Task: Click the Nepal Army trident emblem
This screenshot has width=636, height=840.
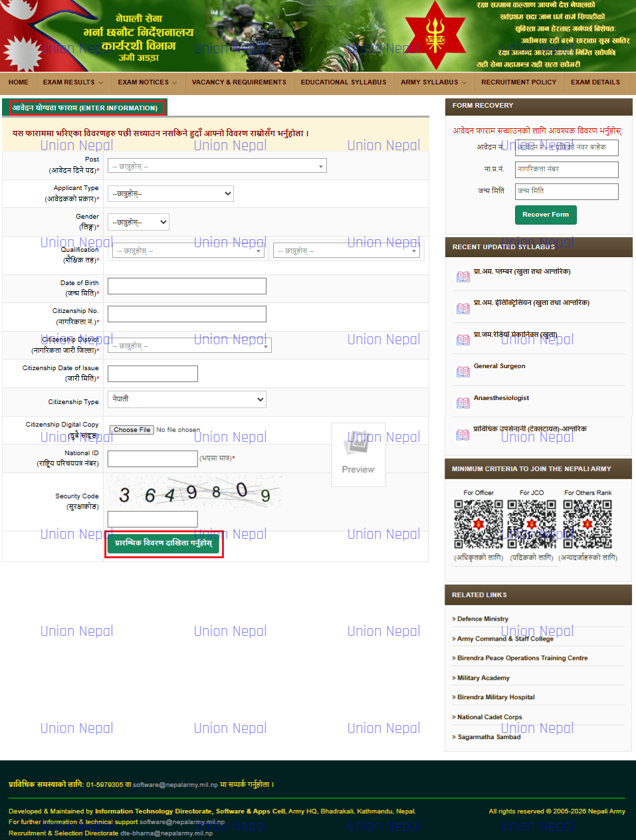Action: click(x=435, y=35)
